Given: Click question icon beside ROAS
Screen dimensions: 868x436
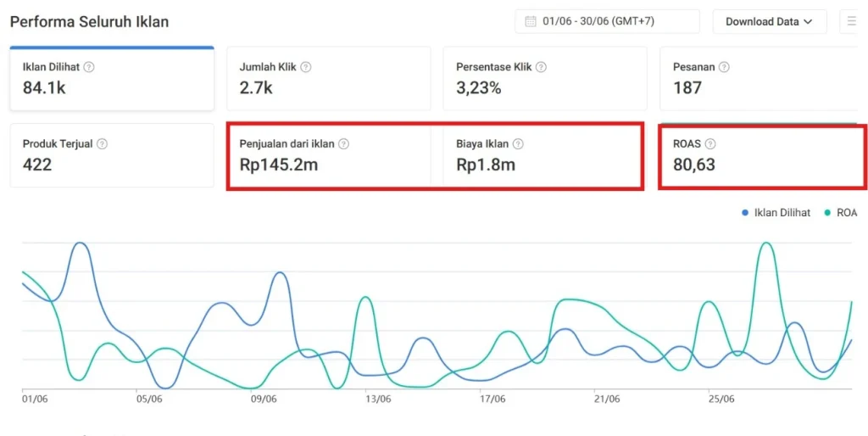Looking at the screenshot, I should coord(710,144).
